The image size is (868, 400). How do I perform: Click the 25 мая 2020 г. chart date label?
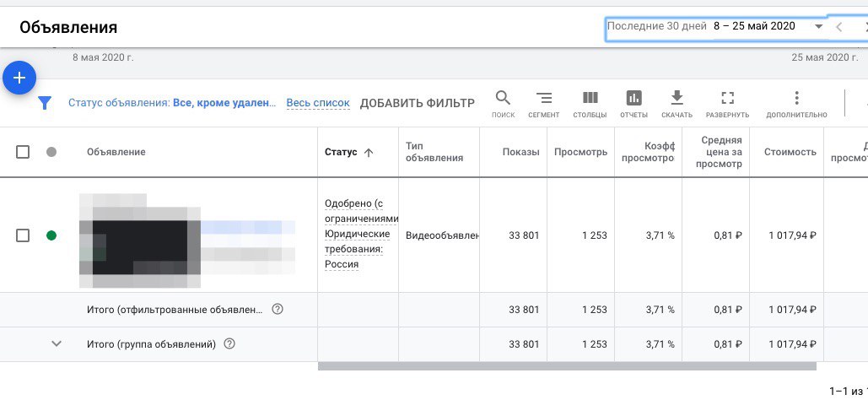tap(824, 57)
